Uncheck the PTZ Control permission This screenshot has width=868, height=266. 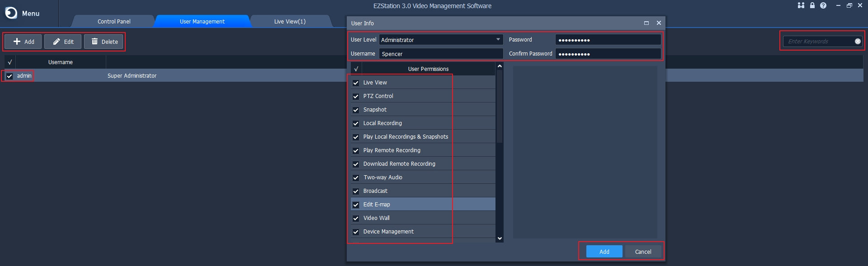tap(356, 96)
